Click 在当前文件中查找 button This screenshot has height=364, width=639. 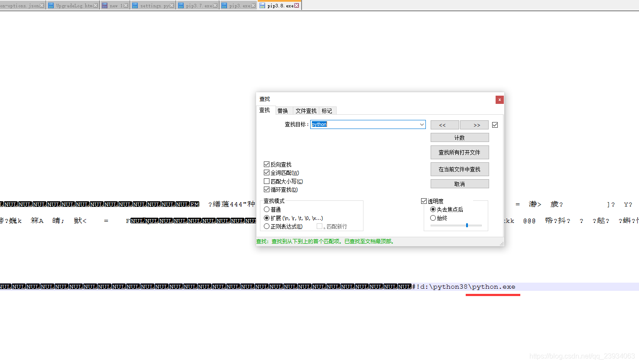pos(460,169)
